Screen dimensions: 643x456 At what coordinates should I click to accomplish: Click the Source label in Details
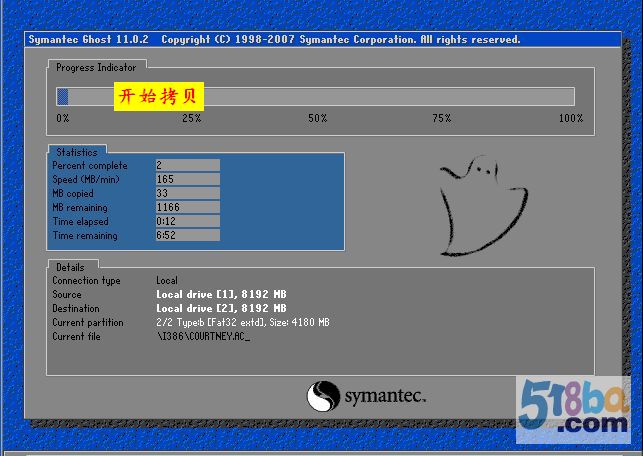click(x=67, y=294)
